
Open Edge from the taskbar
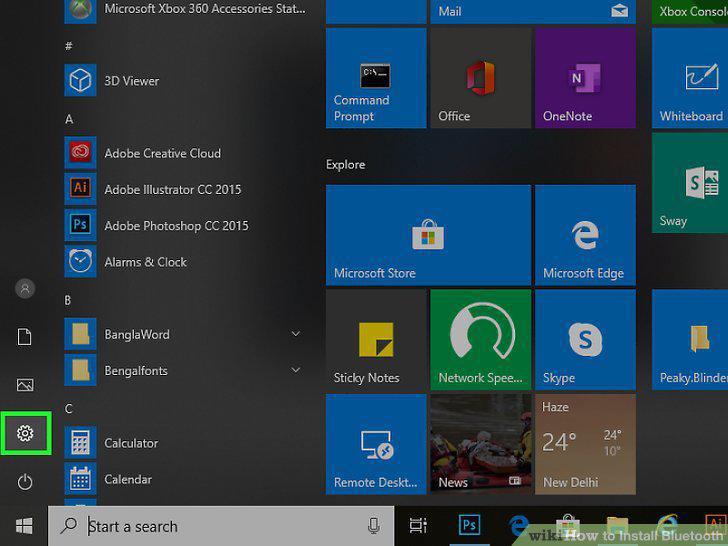click(x=519, y=526)
